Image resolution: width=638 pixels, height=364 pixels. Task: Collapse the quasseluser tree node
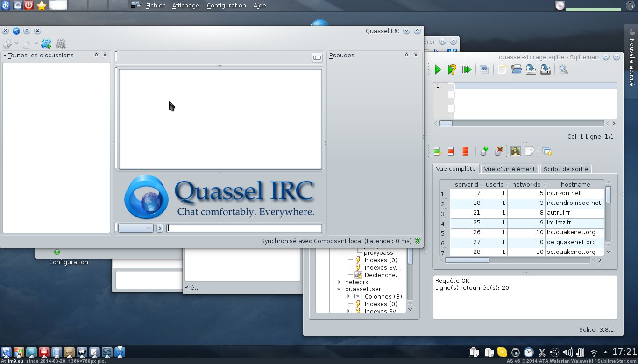339,289
